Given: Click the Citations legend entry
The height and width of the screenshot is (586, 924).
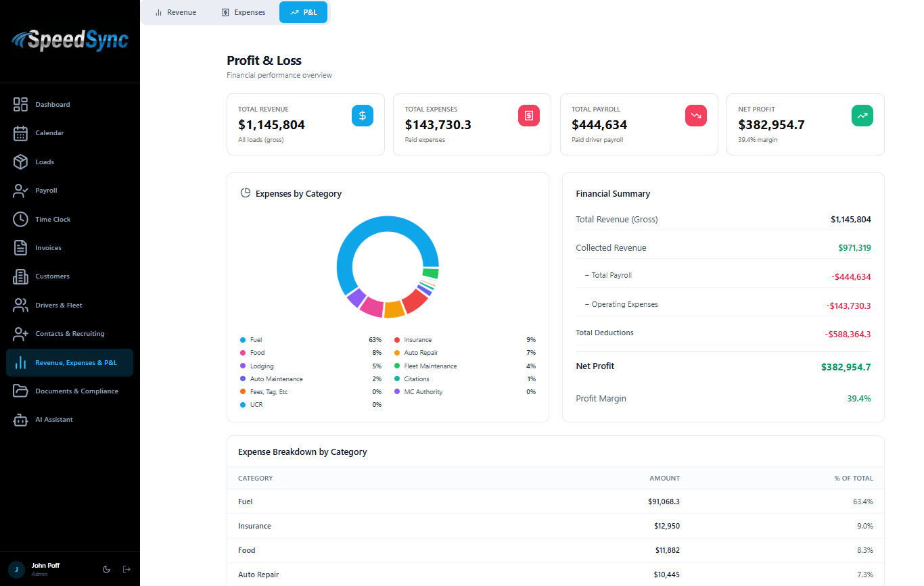Looking at the screenshot, I should tap(465, 379).
